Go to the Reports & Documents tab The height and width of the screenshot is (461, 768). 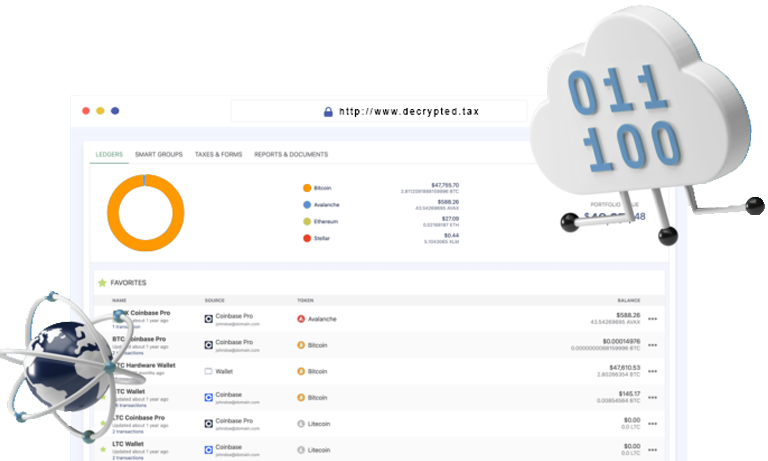tap(291, 155)
